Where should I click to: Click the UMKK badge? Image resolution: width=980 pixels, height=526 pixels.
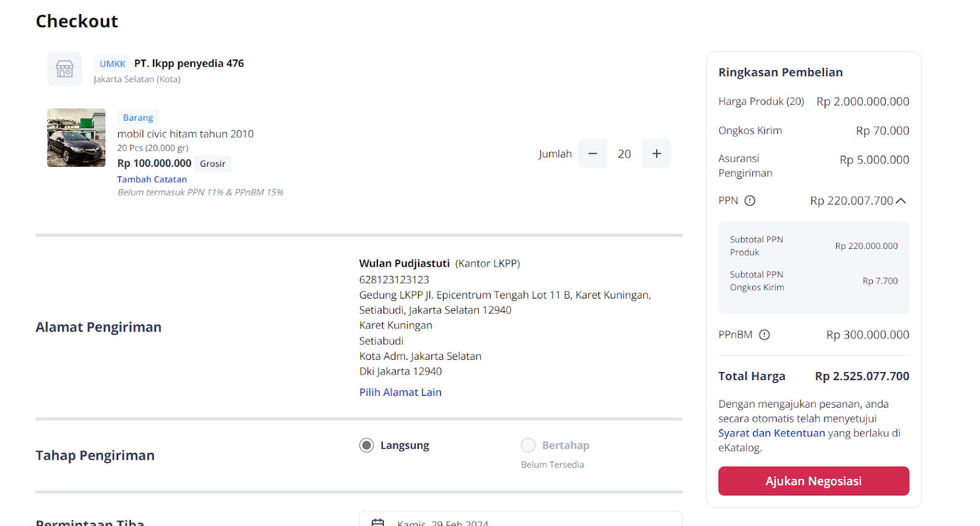[112, 64]
